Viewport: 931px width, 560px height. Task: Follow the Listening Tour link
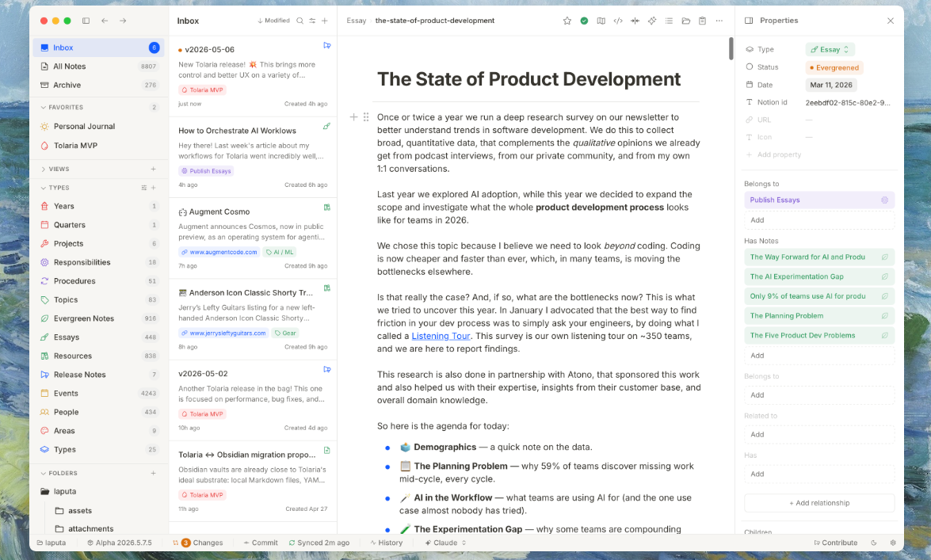(x=441, y=336)
